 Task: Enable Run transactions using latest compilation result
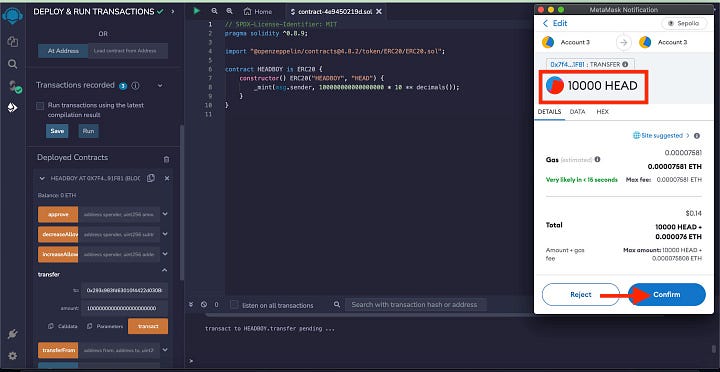(40, 106)
